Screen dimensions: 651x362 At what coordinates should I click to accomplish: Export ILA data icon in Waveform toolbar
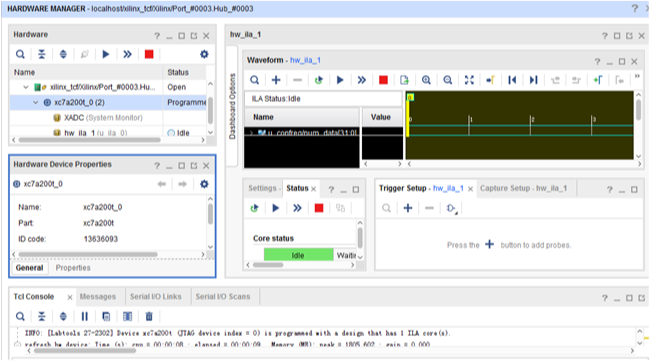(x=404, y=80)
